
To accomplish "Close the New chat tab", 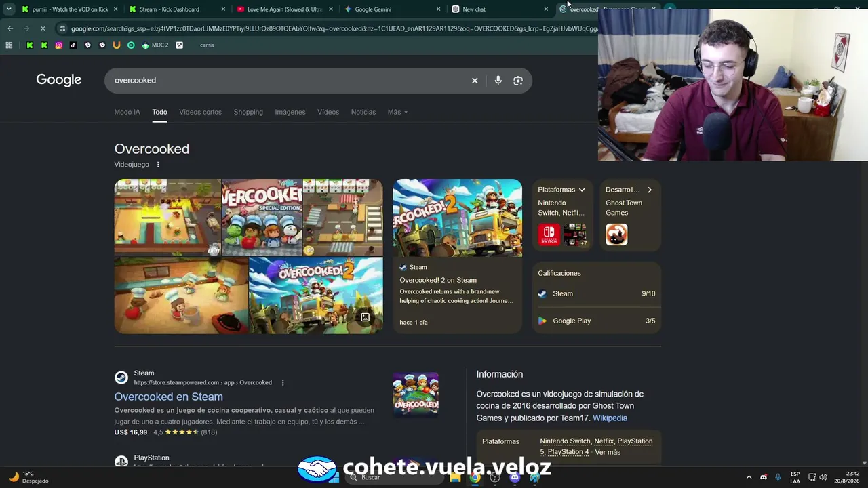I will (546, 9).
